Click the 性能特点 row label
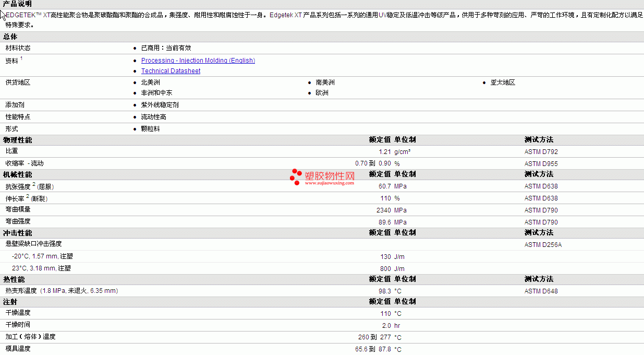 [18, 117]
